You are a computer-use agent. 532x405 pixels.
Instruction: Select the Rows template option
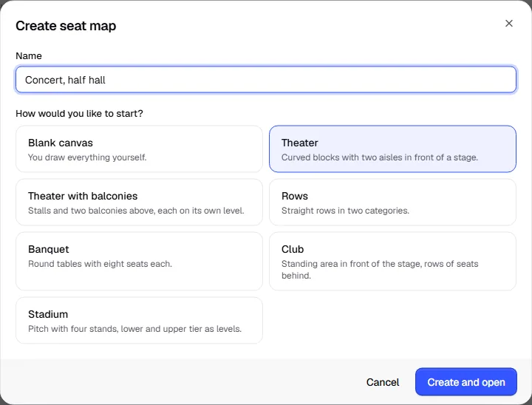pos(392,202)
